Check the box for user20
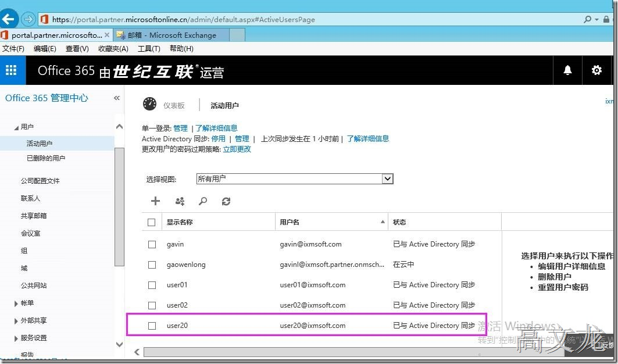 click(x=152, y=326)
